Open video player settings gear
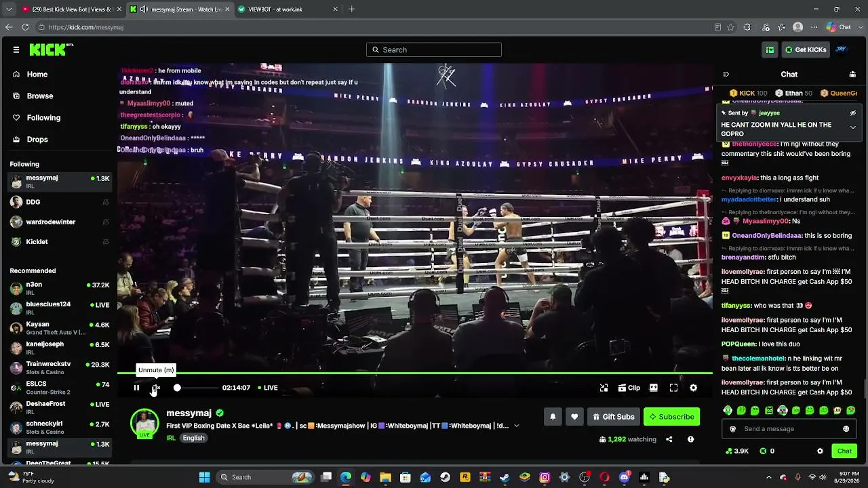 693,388
